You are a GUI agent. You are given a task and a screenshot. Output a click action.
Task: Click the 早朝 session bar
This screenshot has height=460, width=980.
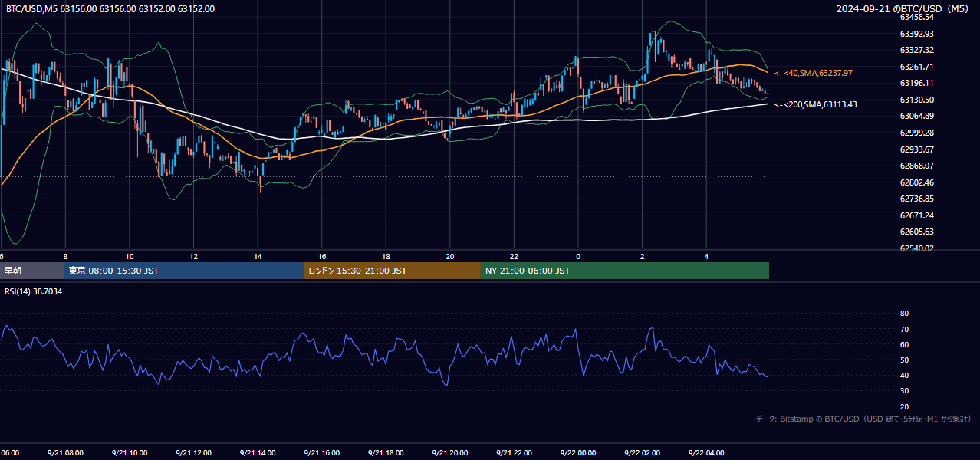click(31, 271)
